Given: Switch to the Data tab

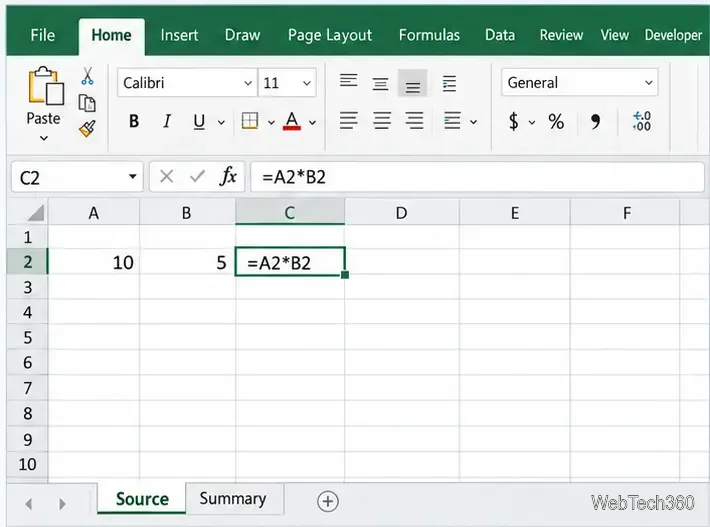Looking at the screenshot, I should (500, 35).
